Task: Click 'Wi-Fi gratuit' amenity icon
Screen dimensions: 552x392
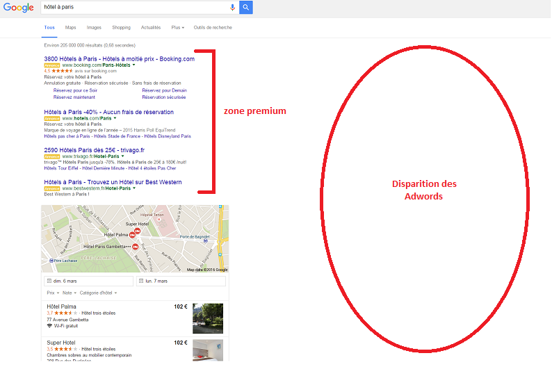Action: coord(49,326)
